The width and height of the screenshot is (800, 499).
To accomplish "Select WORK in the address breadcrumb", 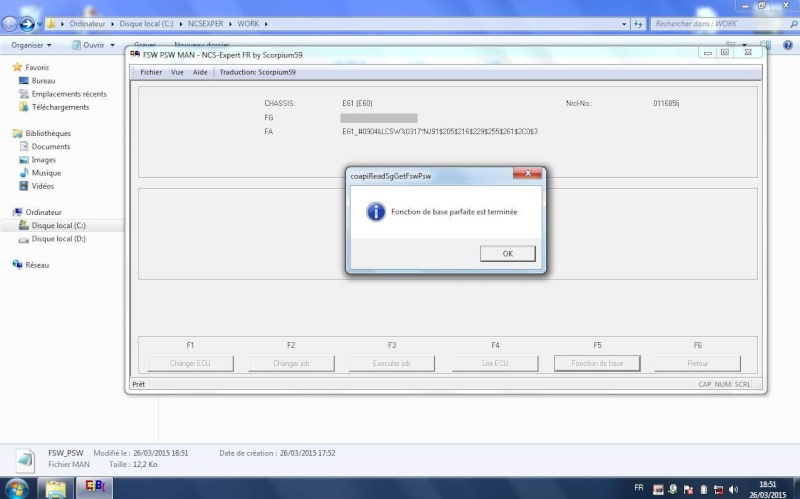I will tap(248, 23).
